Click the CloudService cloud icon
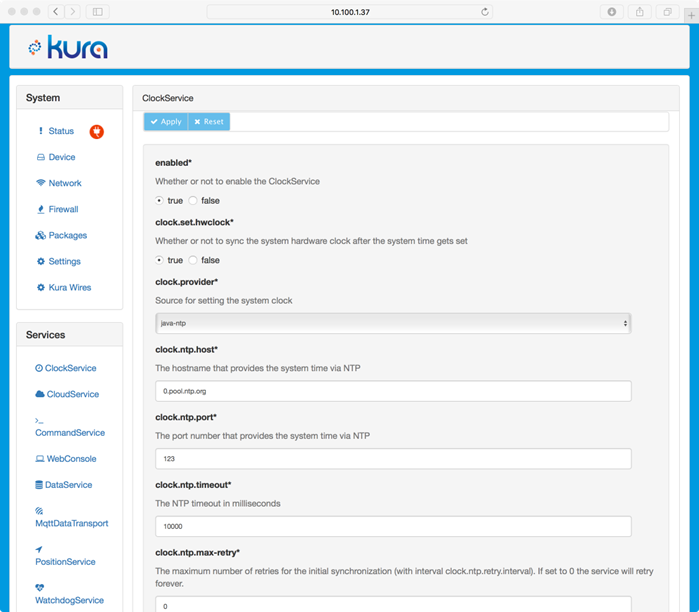Viewport: 699px width, 612px height. (x=40, y=394)
